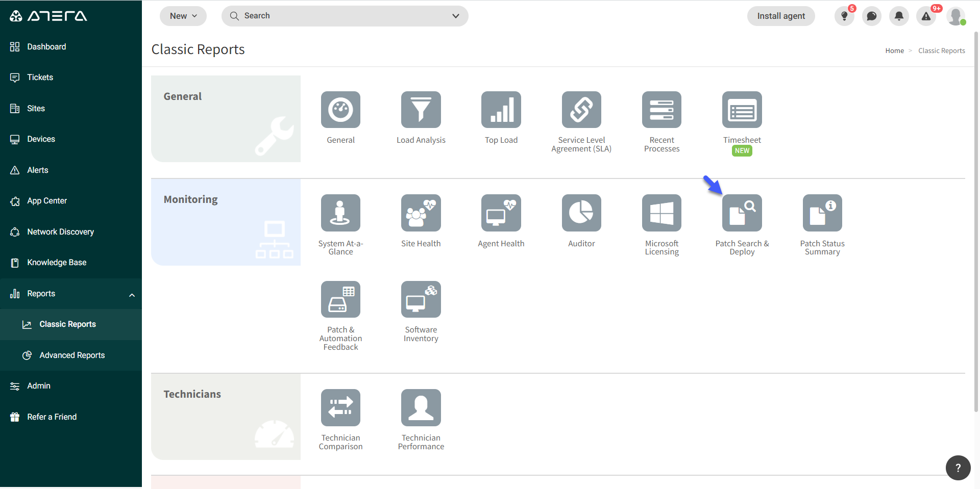Open the Auditor report

[x=581, y=213]
